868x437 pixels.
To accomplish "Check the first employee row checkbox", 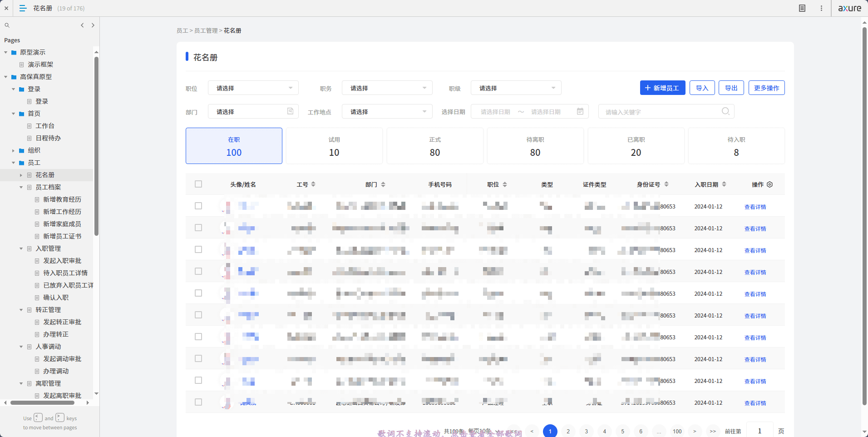I will pyautogui.click(x=198, y=206).
